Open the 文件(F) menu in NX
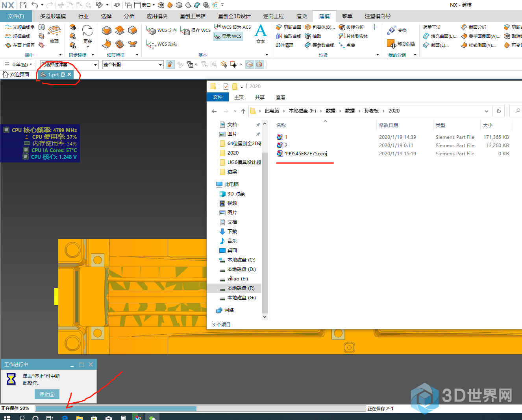This screenshot has height=420, width=522. (x=16, y=16)
